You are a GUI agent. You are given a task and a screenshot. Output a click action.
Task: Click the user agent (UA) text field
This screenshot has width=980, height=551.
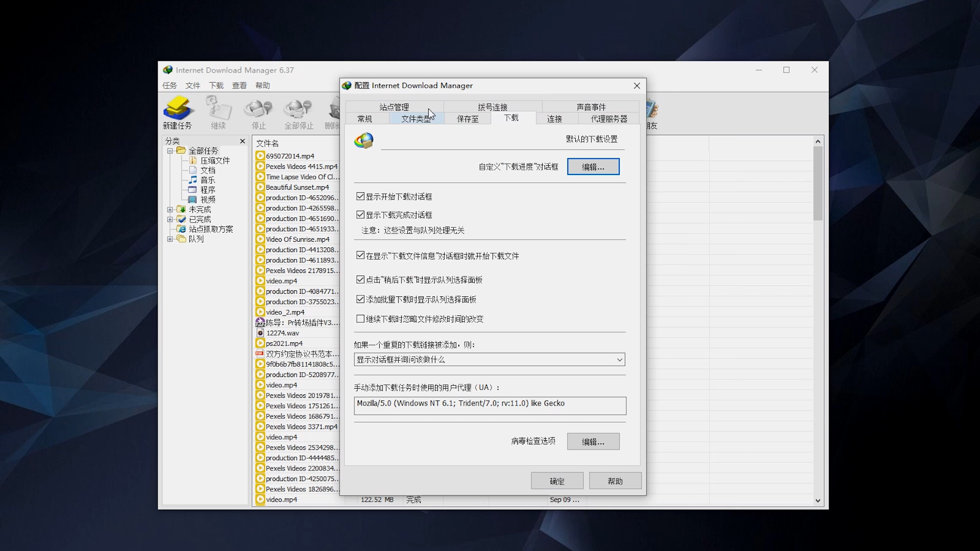click(490, 406)
